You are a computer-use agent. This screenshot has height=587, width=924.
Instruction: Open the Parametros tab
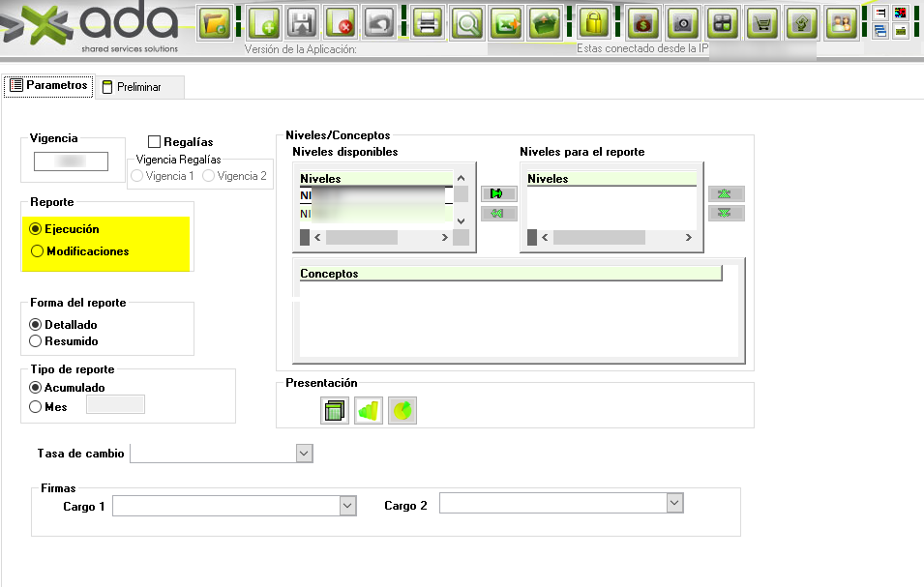pyautogui.click(x=48, y=85)
